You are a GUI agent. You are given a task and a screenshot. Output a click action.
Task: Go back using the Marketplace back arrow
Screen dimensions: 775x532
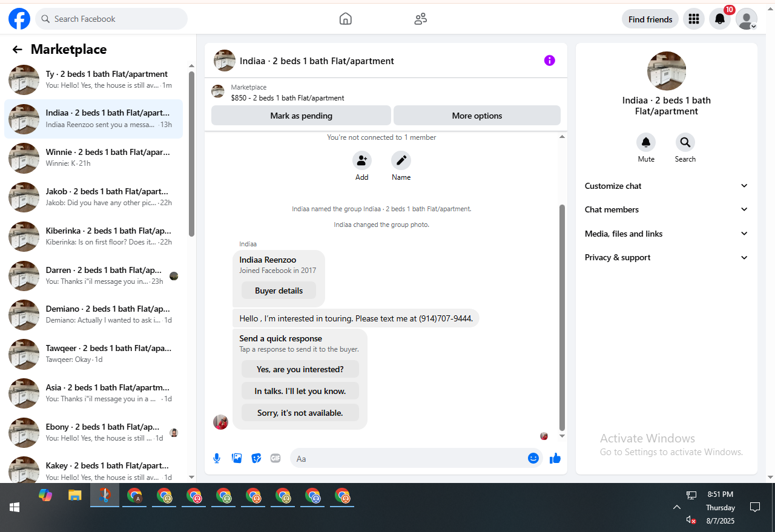click(x=17, y=50)
